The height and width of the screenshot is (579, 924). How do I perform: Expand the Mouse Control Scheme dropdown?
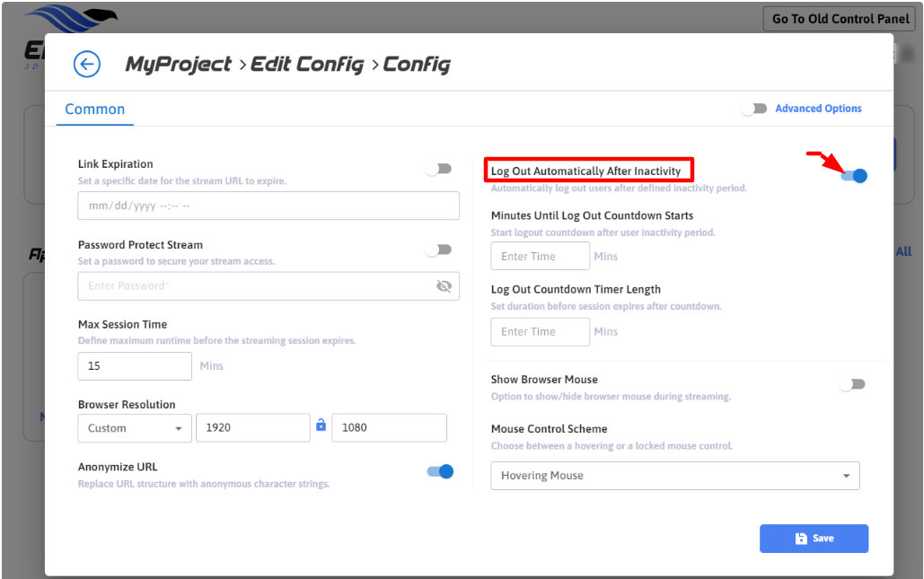point(674,476)
